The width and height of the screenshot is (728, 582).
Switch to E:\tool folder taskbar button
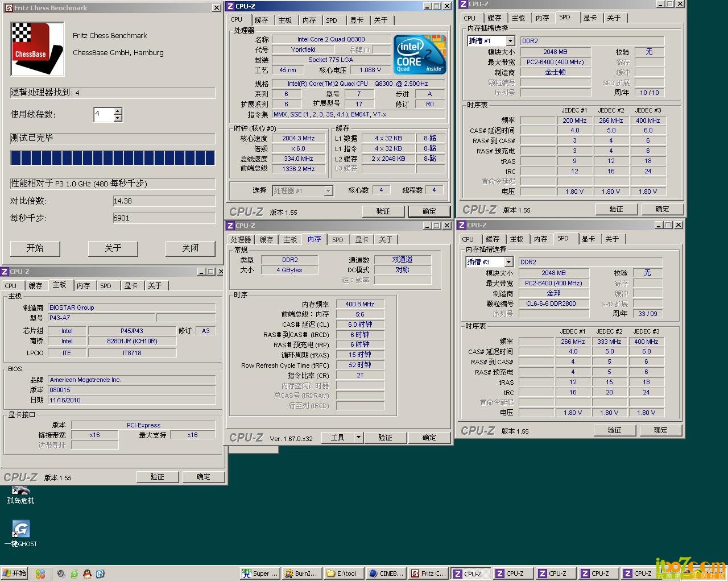tap(344, 573)
